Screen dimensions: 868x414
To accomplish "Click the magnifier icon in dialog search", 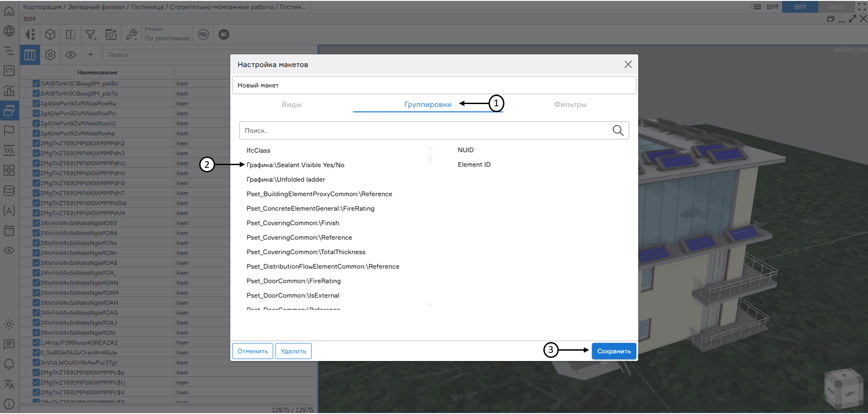I will click(x=618, y=131).
